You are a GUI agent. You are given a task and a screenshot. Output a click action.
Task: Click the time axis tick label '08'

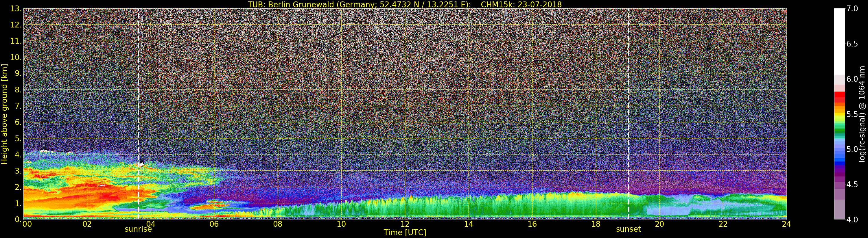click(278, 224)
